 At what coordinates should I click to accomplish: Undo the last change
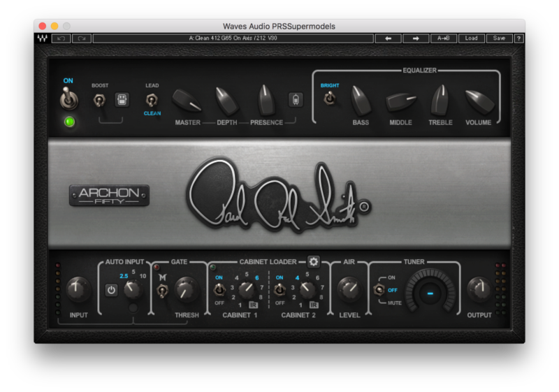click(61, 38)
